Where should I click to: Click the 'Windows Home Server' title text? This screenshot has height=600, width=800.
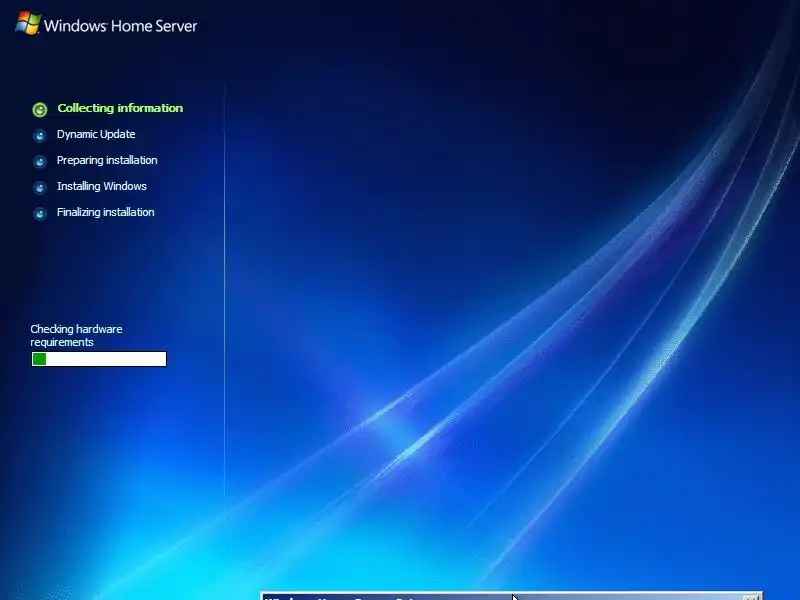pos(120,26)
